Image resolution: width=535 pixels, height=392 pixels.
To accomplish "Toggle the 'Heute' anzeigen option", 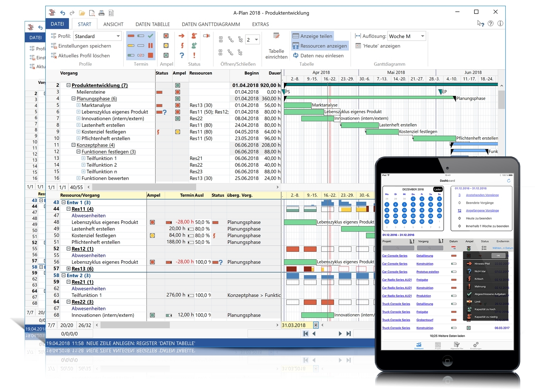I will pyautogui.click(x=378, y=46).
